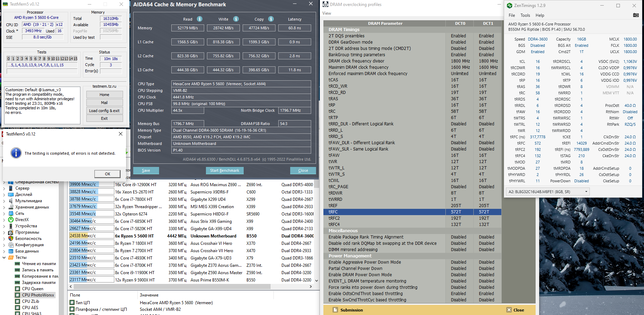Click the Submission button in DRAM profiles
644x315 pixels.
pos(348,310)
